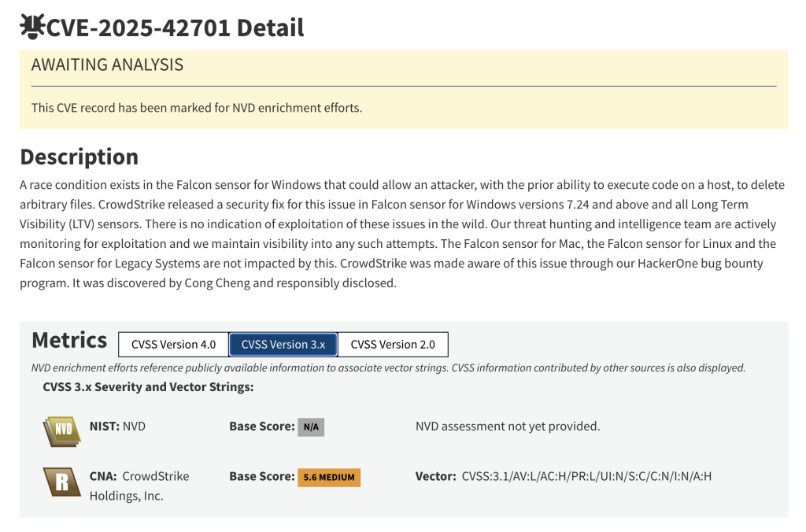
Task: Open the CVSS Version 2.0 tab
Action: point(393,345)
